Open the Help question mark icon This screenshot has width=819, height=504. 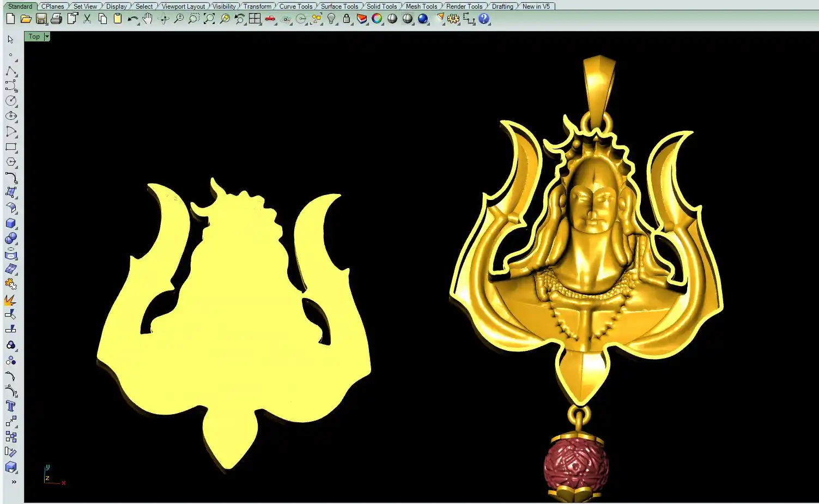pos(484,19)
